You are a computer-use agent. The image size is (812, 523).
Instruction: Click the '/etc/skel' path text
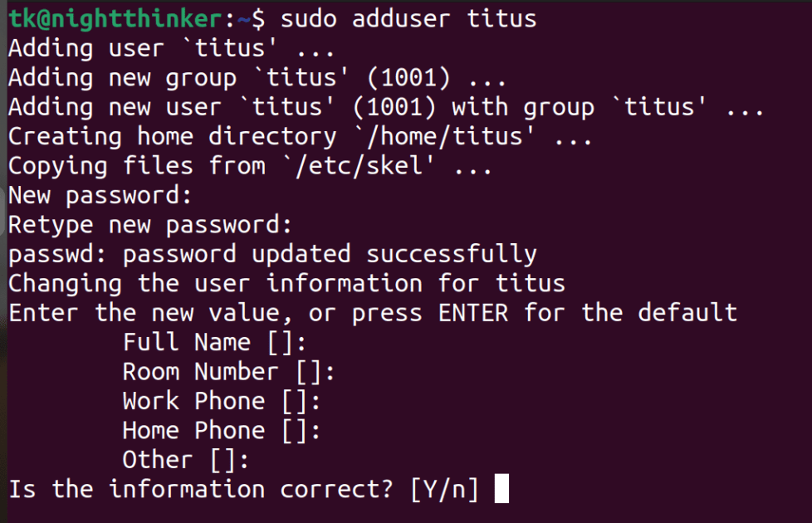[x=359, y=166]
